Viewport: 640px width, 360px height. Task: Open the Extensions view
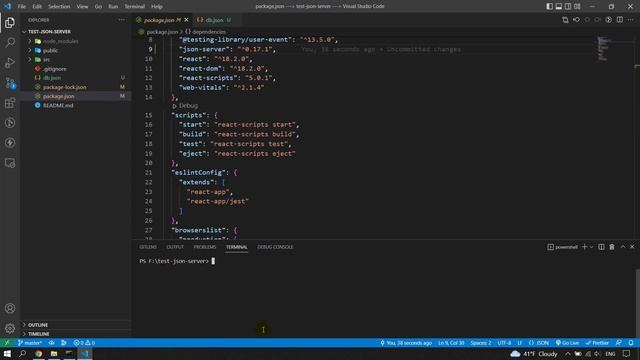10,103
